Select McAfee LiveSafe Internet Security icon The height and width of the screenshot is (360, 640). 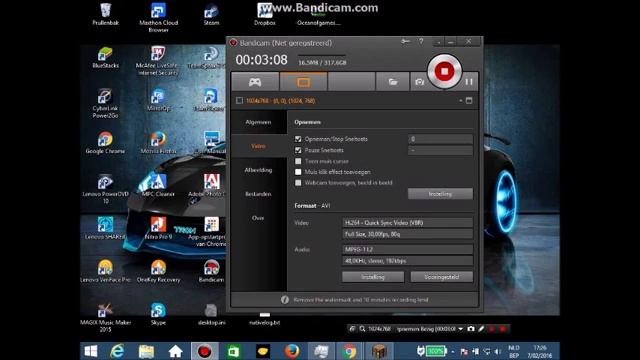pos(158,60)
